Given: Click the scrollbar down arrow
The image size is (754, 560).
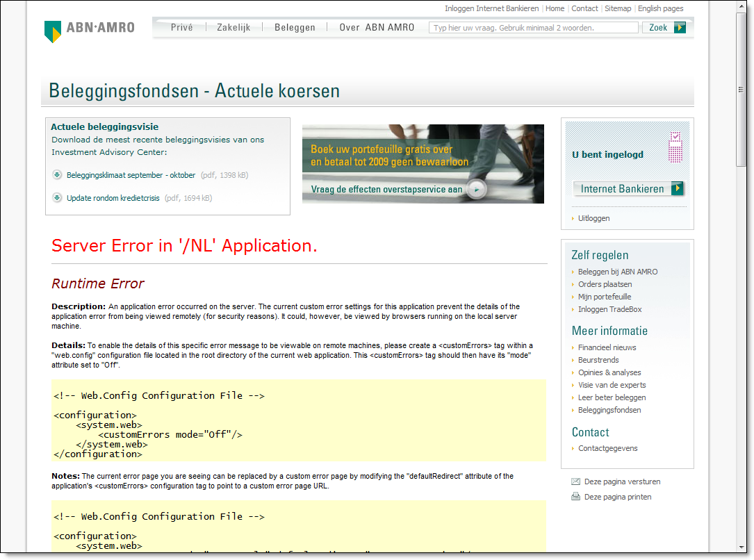Looking at the screenshot, I should 741,547.
